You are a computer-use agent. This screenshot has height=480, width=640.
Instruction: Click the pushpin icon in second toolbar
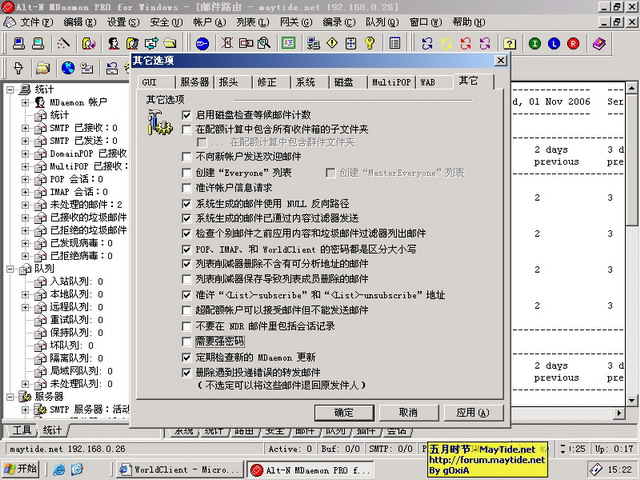pos(18,68)
